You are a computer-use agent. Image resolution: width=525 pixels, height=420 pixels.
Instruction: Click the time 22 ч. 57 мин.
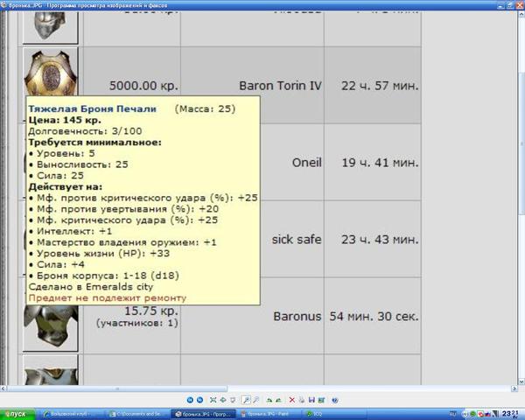(x=380, y=86)
